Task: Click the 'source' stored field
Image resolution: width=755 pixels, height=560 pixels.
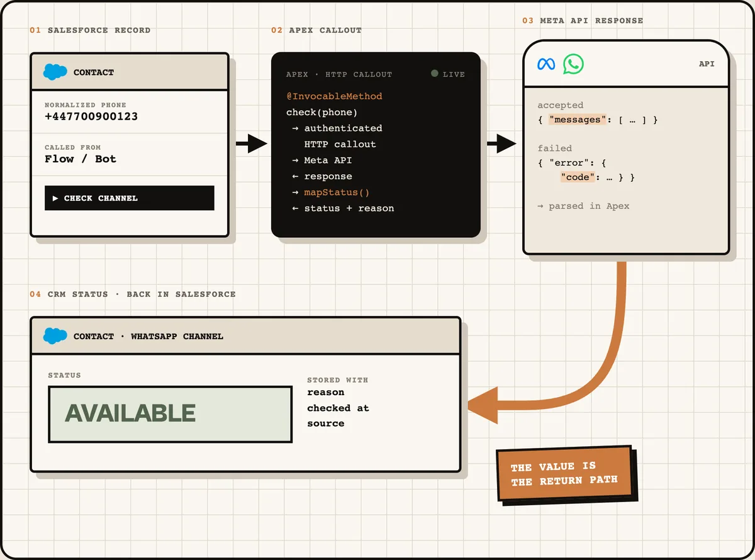Action: pos(326,423)
